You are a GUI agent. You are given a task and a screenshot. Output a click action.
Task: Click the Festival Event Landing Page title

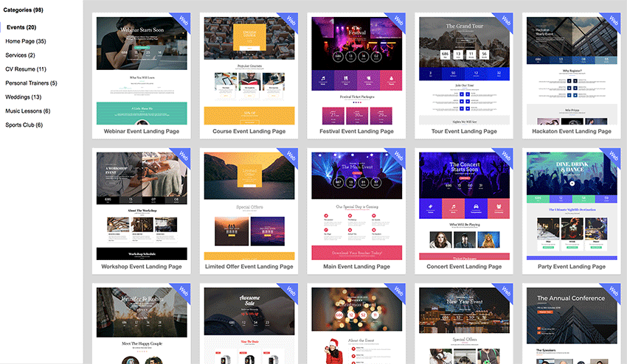coord(357,131)
